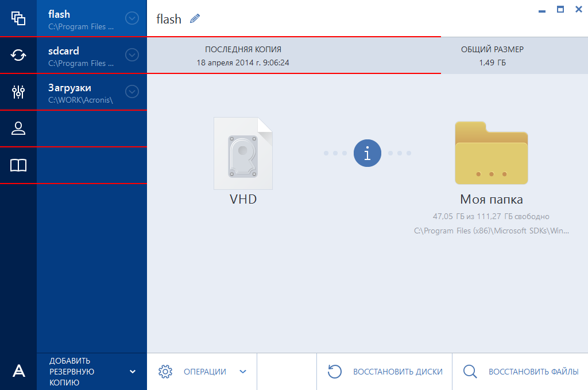Click 'C:\Program Files ...' path under sdcard

(x=80, y=63)
